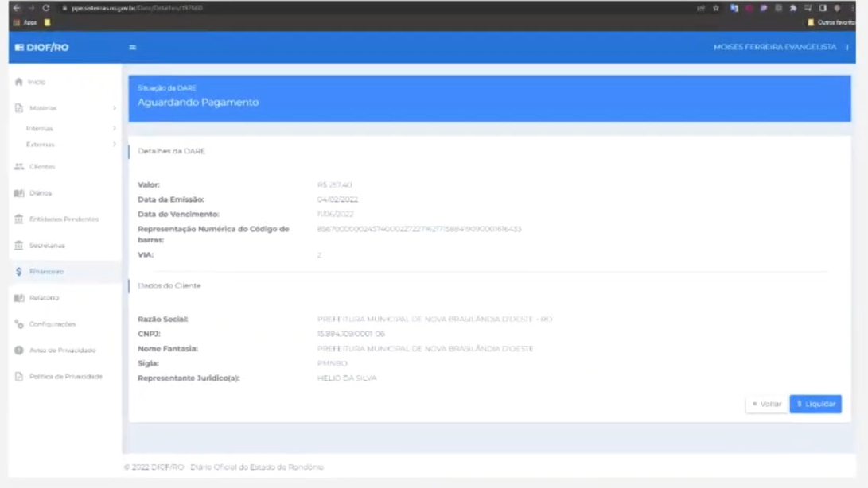Viewport: 868px width, 488px height.
Task: Click the Voltar button
Action: point(767,404)
